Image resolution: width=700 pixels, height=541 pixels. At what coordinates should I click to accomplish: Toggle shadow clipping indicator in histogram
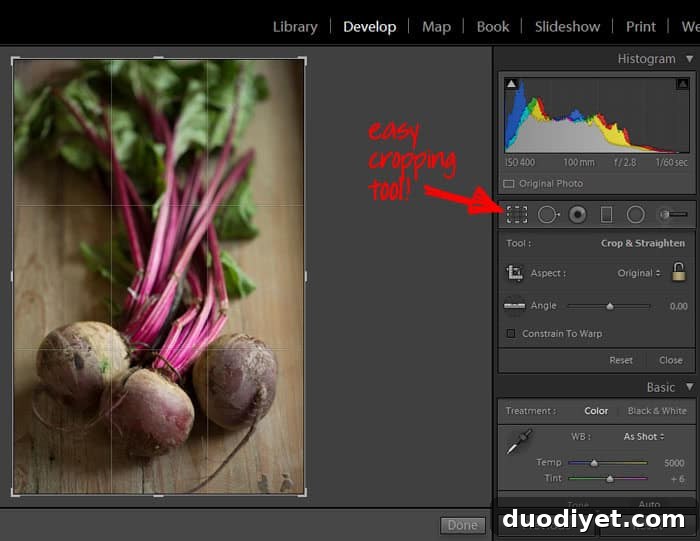coord(511,83)
